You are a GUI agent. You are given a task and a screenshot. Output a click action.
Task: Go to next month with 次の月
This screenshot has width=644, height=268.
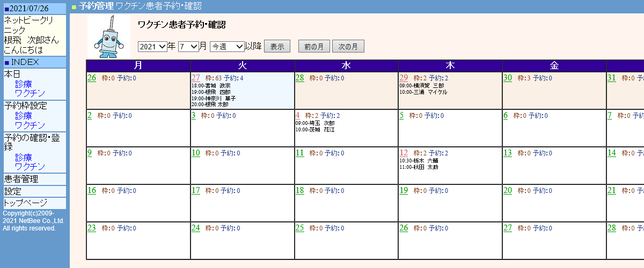pos(348,47)
